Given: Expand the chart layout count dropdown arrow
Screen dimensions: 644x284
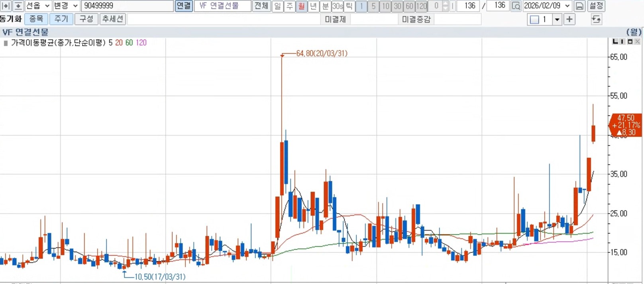Looking at the screenshot, I should 557,19.
